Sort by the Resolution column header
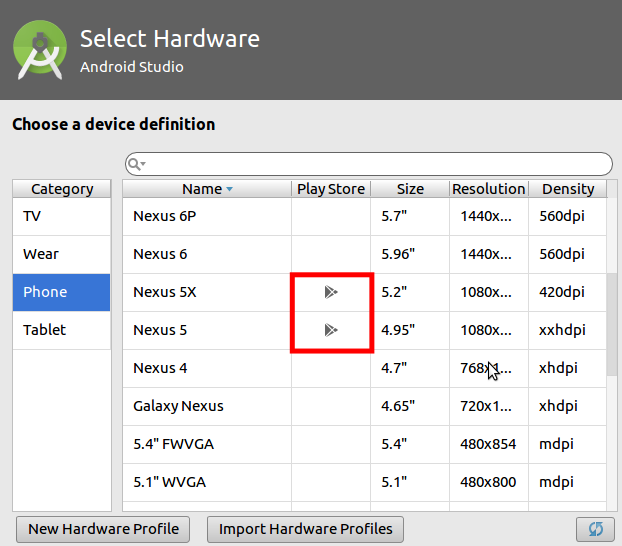The width and height of the screenshot is (622, 546). point(489,189)
